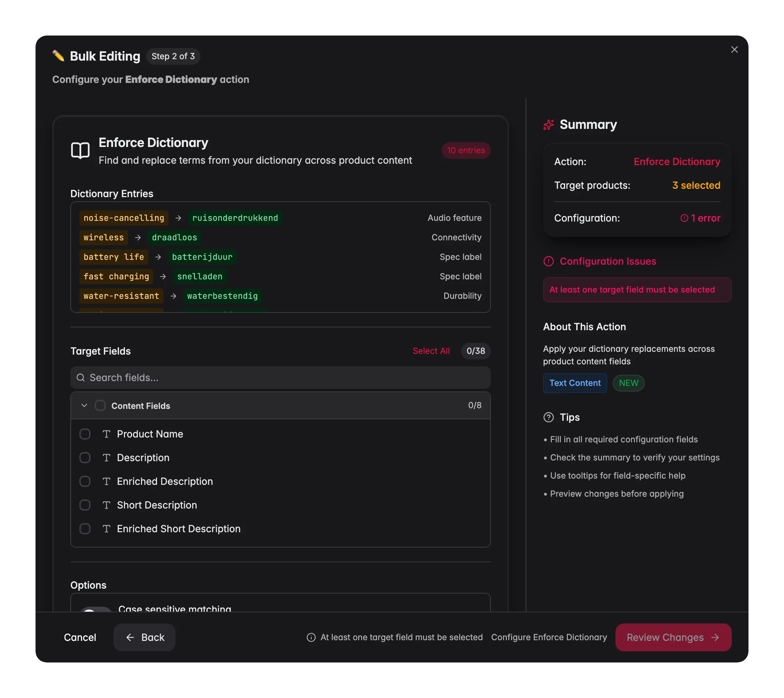
Task: Check the Product Name field
Action: coord(85,434)
